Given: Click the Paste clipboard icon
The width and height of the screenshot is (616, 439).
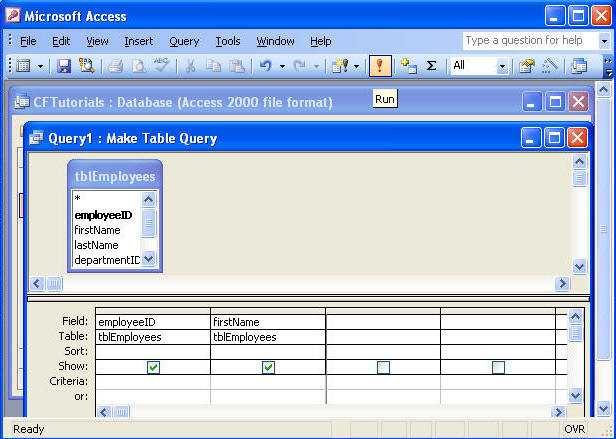Looking at the screenshot, I should (x=236, y=66).
